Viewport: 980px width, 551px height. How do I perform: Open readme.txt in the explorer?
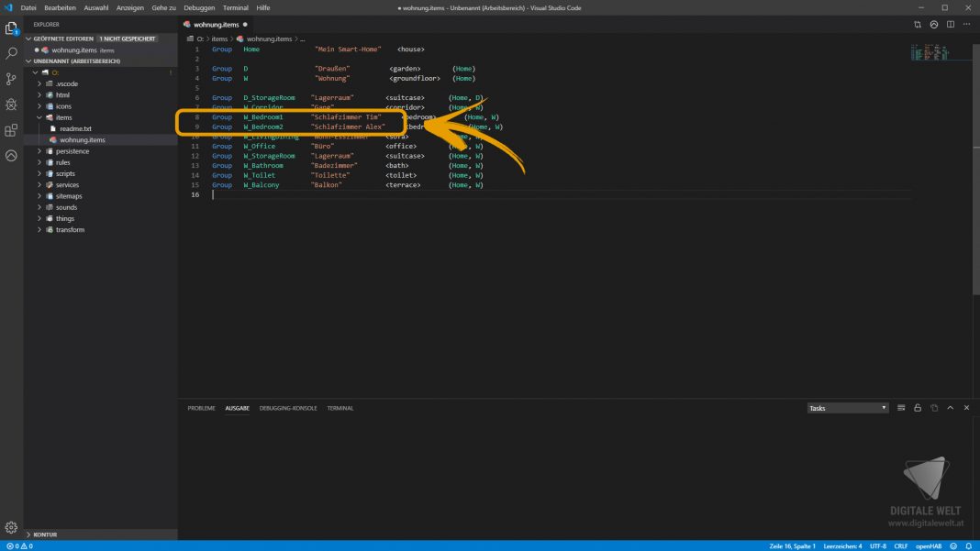[76, 129]
